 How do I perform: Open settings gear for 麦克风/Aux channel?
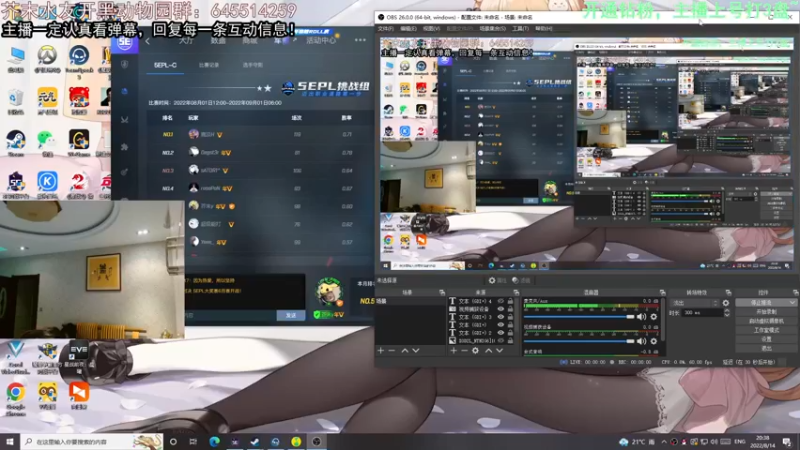pyautogui.click(x=654, y=317)
